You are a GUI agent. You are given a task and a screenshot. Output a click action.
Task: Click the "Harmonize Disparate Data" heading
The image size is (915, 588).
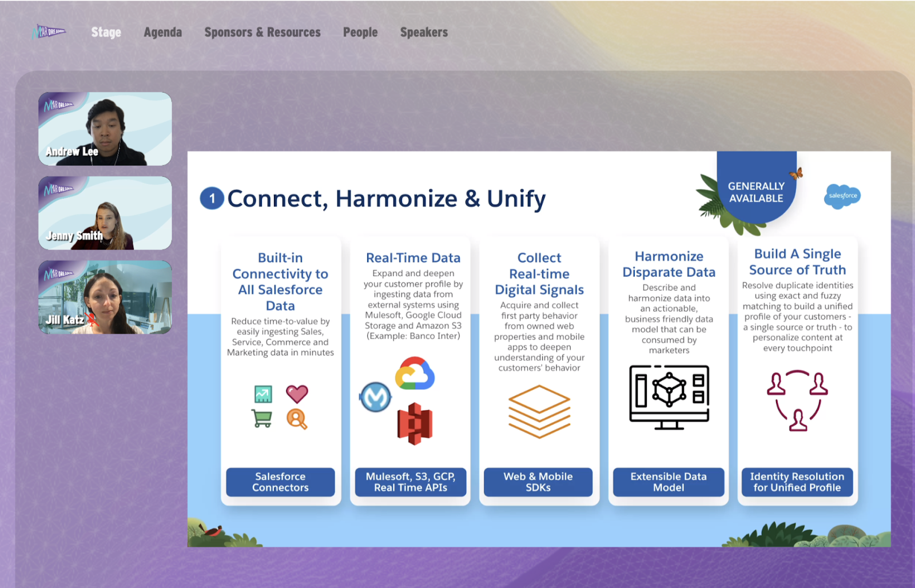click(669, 264)
